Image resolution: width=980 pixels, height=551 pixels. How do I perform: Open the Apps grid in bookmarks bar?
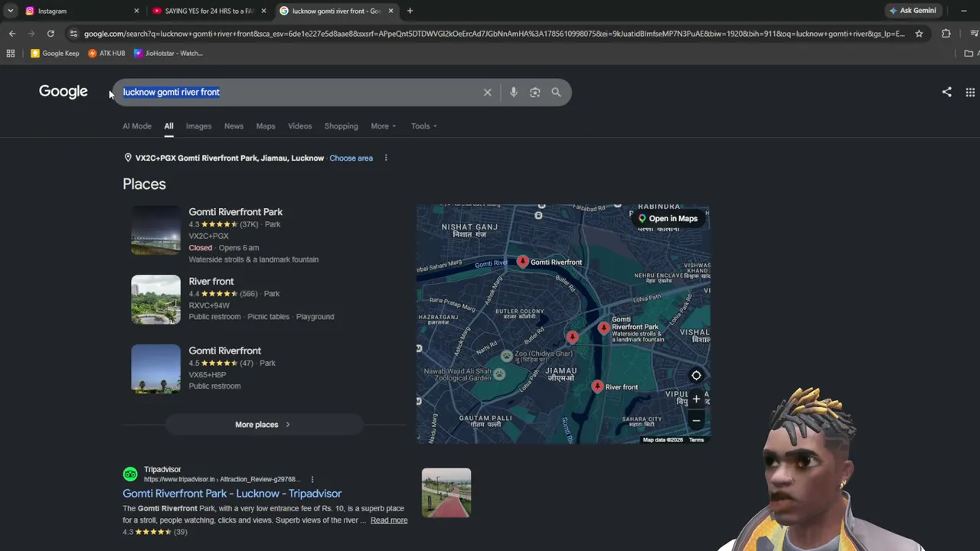click(x=11, y=54)
